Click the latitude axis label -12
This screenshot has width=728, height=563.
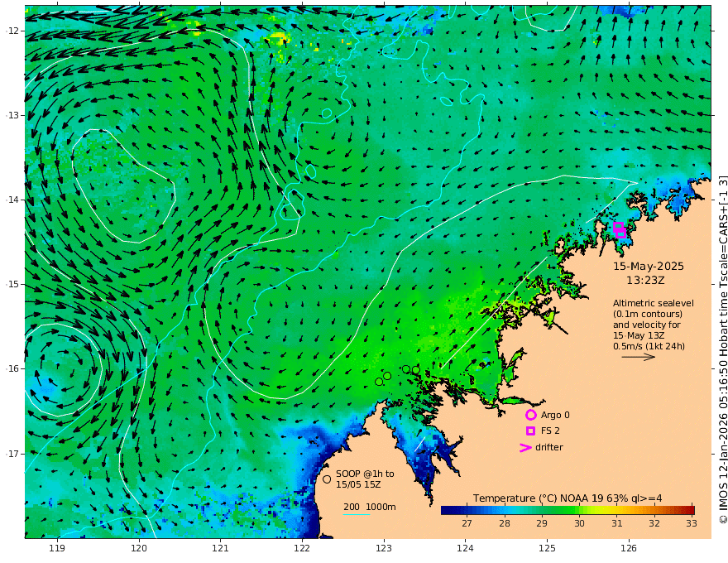click(12, 31)
